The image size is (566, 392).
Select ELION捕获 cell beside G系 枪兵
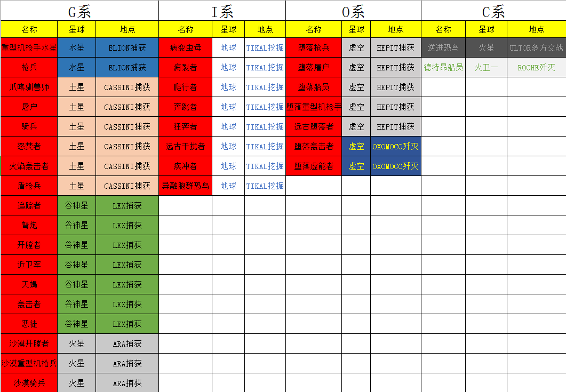127,68
